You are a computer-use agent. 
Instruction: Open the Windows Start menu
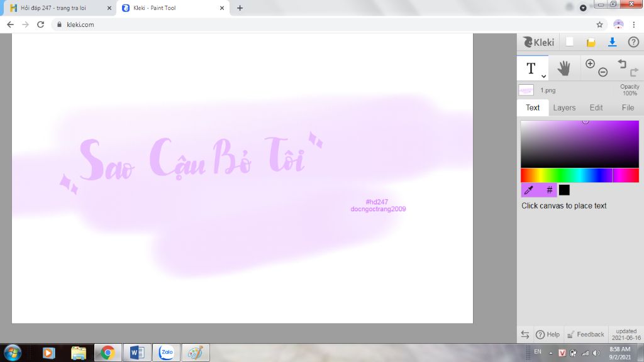pos(13,353)
